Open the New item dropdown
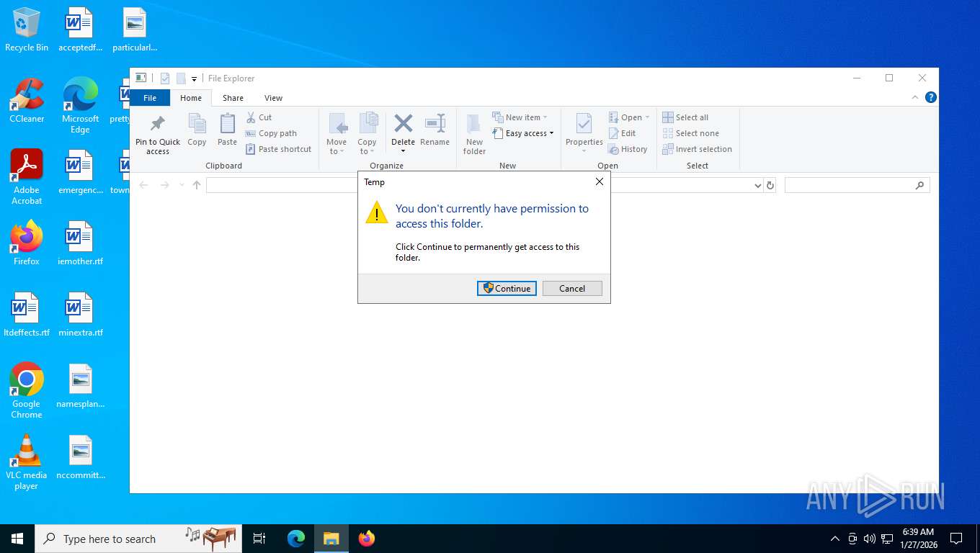The image size is (980, 553). coord(520,117)
